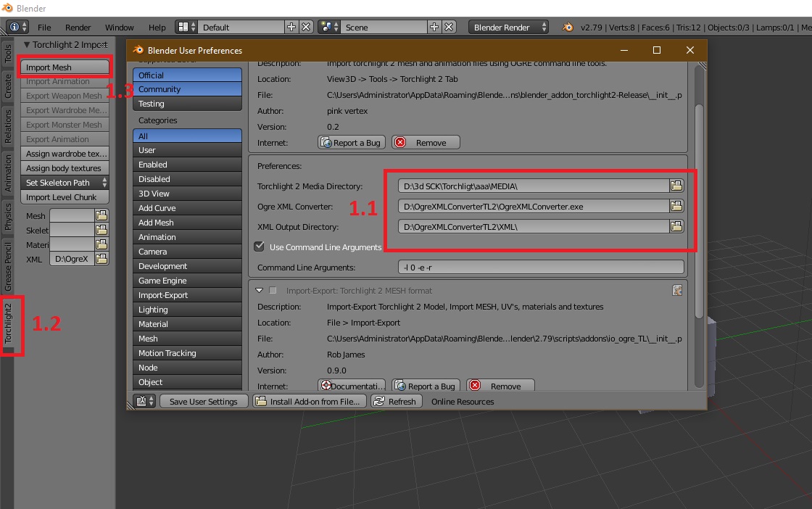Toggle Use Command Line Arguments checkbox
The height and width of the screenshot is (509, 812).
260,247
